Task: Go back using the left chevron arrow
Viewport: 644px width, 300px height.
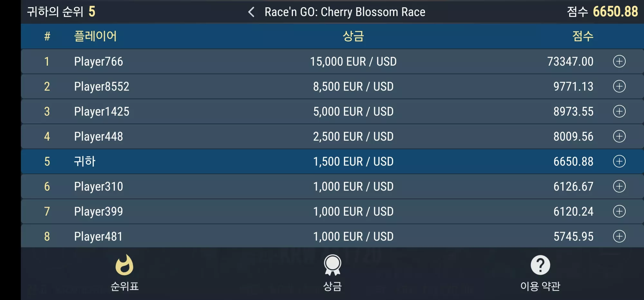Action: tap(251, 12)
